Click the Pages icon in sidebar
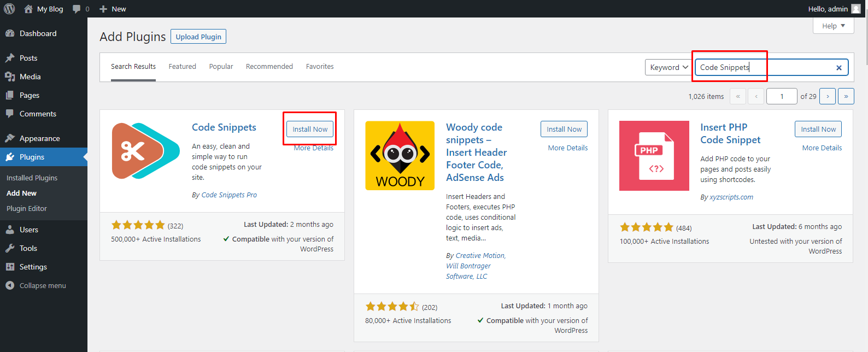 10,95
